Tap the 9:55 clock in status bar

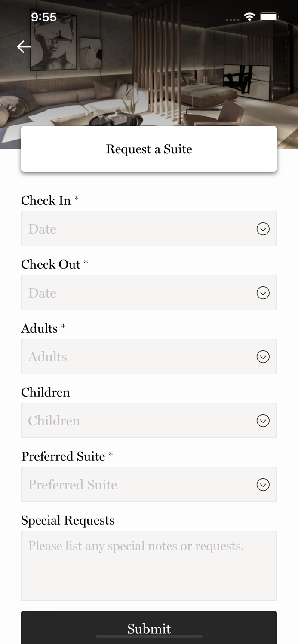43,17
